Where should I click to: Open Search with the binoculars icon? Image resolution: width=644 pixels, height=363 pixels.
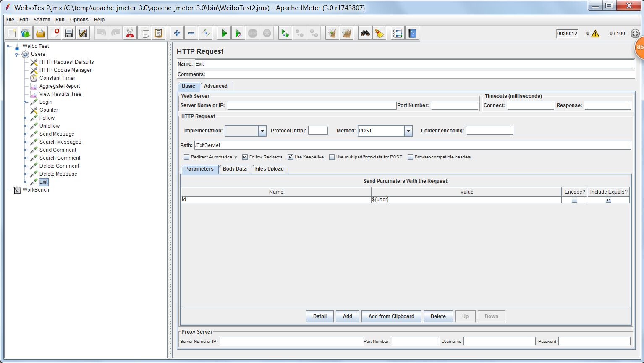365,33
